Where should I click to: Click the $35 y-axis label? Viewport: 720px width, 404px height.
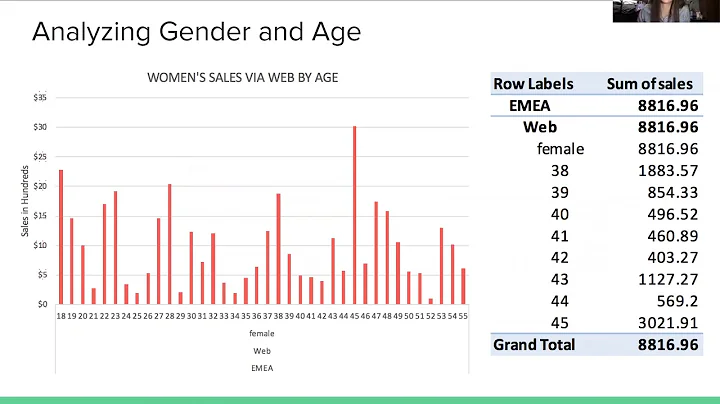click(x=40, y=97)
